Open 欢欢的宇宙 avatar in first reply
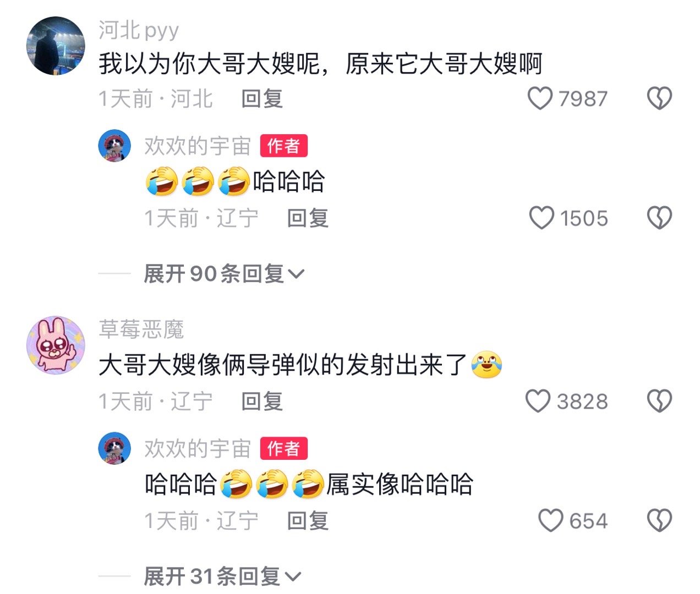 [x=114, y=146]
